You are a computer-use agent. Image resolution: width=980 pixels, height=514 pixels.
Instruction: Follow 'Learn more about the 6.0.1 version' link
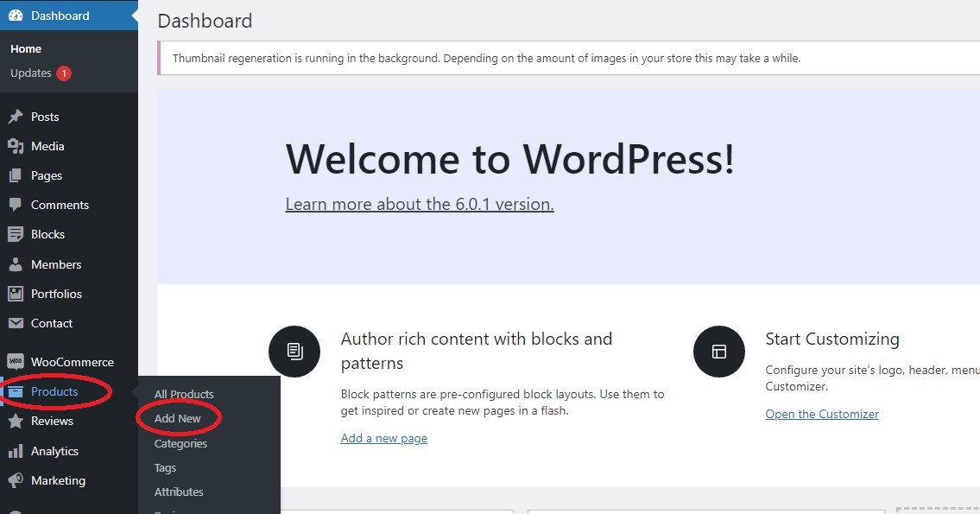click(420, 205)
